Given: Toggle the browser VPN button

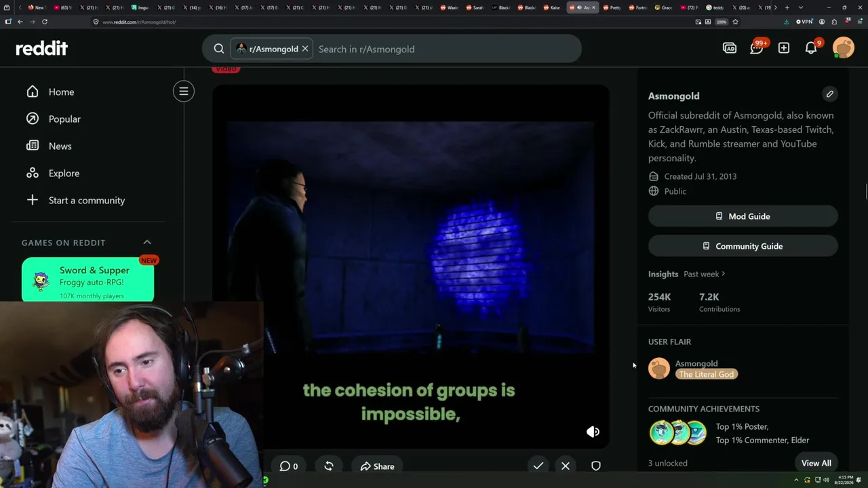Looking at the screenshot, I should tap(804, 22).
